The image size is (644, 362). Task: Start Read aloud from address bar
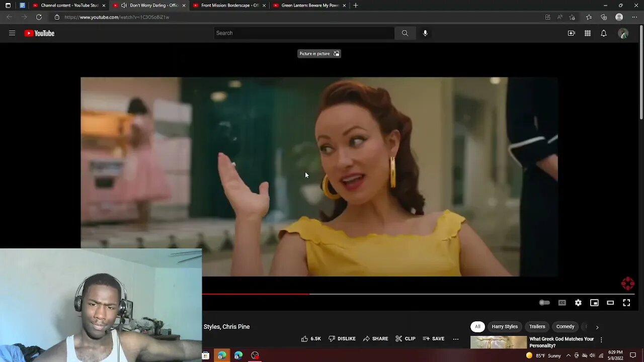[x=559, y=17]
